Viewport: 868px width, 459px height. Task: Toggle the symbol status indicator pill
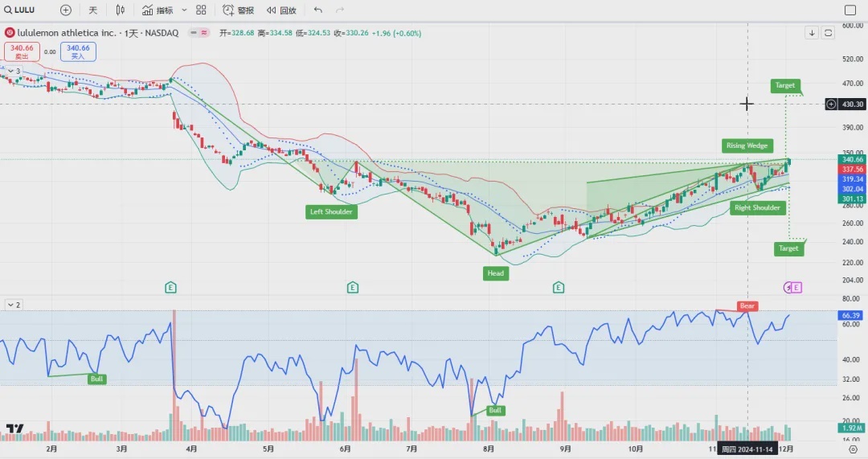tap(199, 33)
